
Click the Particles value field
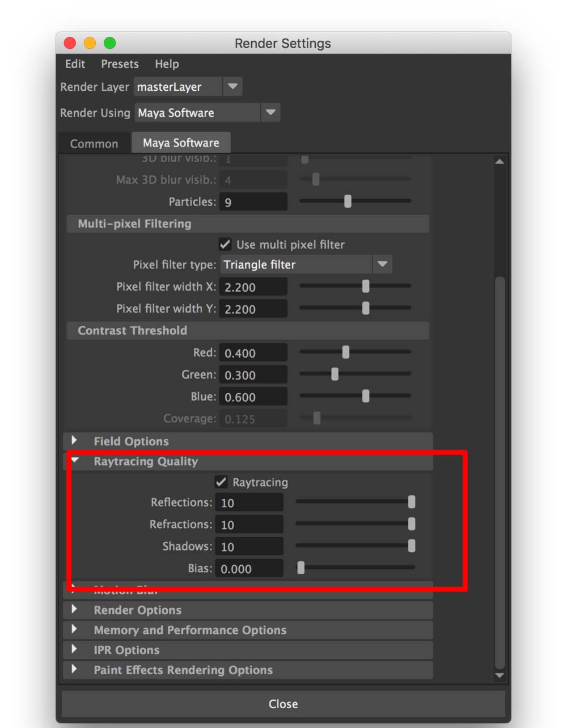pyautogui.click(x=253, y=202)
